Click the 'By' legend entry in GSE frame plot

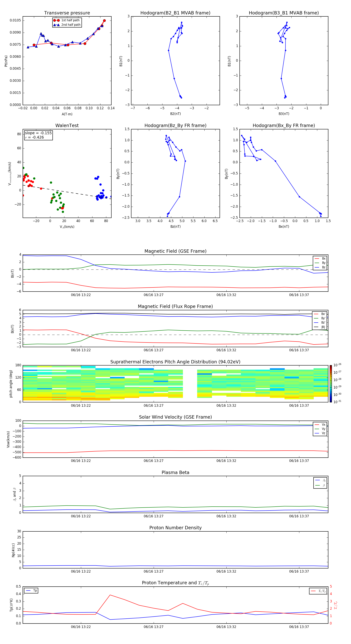click(x=320, y=263)
